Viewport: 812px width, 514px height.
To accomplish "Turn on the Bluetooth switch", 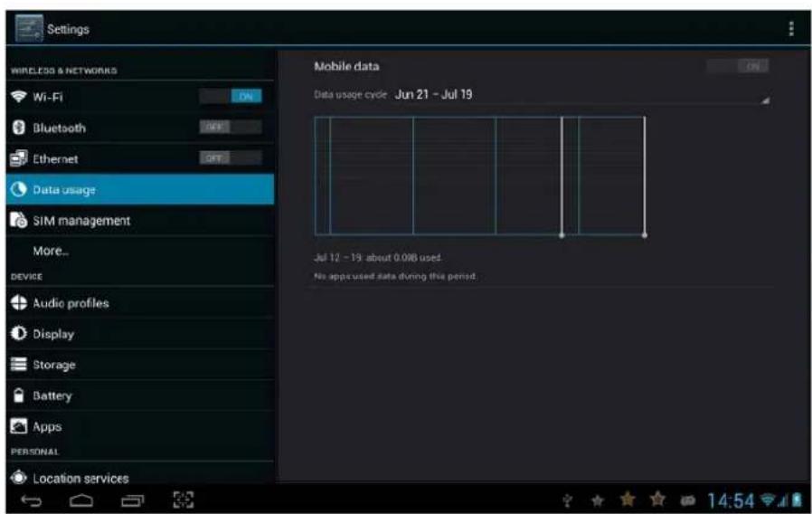I will [x=231, y=128].
